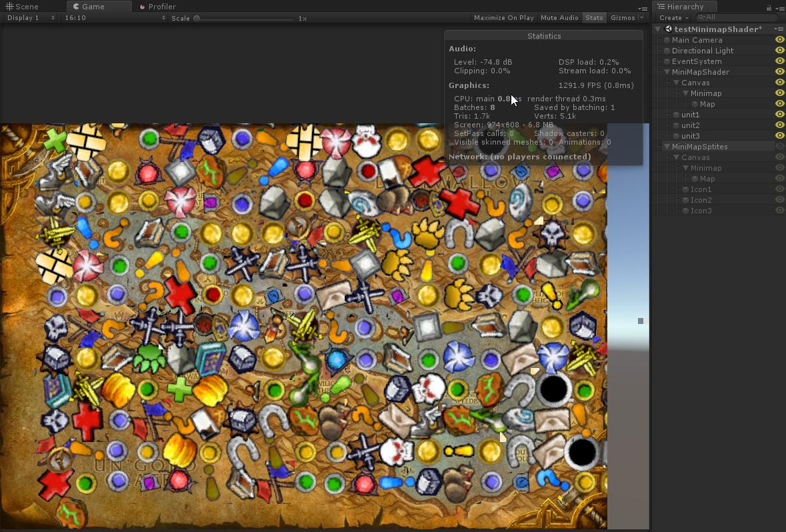Open the 16:10 aspect ratio dropdown
Screen dimensions: 786x532
click(115, 17)
